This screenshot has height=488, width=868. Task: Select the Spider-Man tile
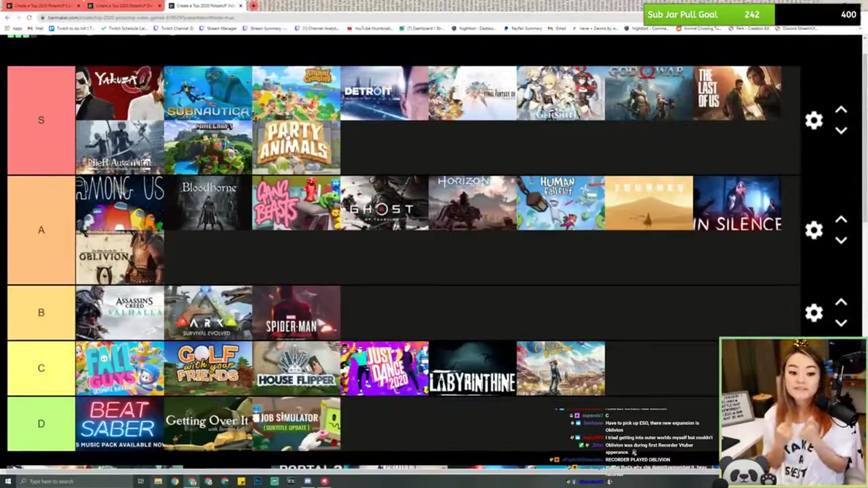(x=296, y=312)
